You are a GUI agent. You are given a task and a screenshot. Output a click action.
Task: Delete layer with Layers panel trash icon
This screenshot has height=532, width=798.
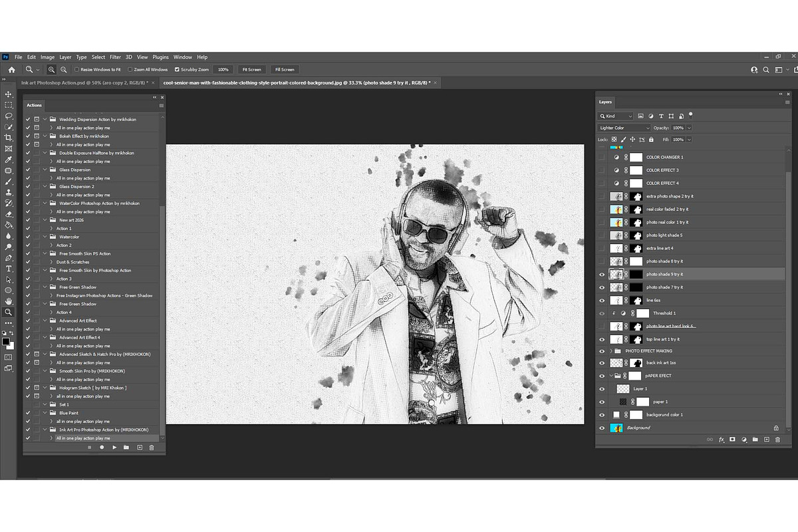[777, 440]
